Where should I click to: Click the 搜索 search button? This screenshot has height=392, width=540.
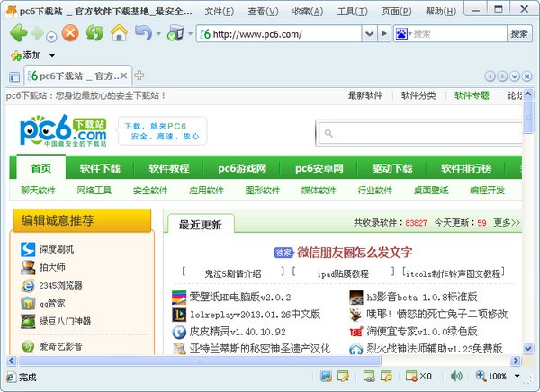click(x=519, y=34)
